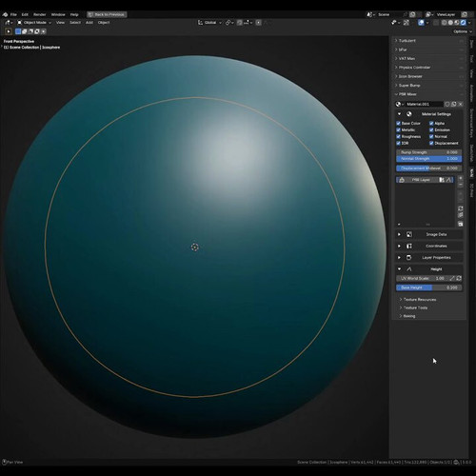Click the refresh icon beside UV World Scale
Viewport: 476px width, 476px height.
[459, 278]
